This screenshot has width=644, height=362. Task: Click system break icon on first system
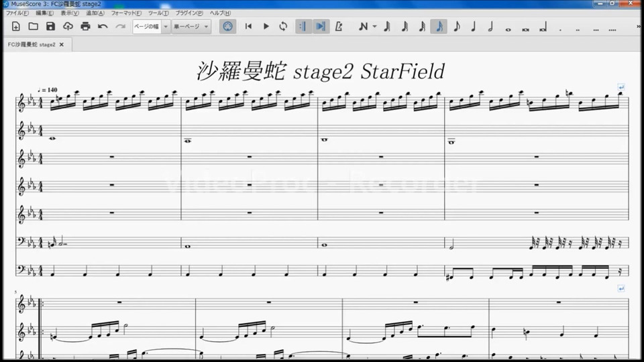pos(621,87)
